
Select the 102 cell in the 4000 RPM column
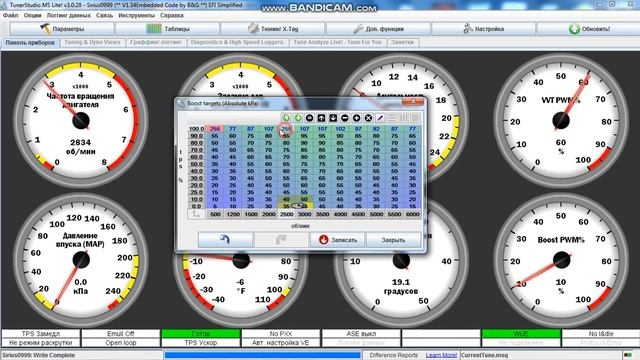coord(340,129)
